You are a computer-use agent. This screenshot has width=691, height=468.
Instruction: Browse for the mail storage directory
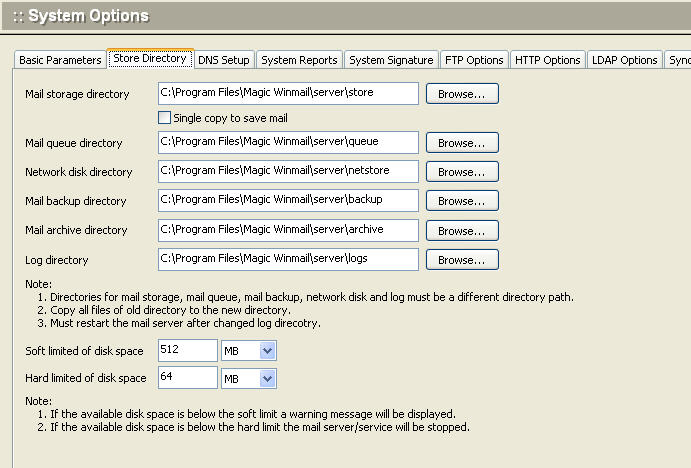pos(462,94)
